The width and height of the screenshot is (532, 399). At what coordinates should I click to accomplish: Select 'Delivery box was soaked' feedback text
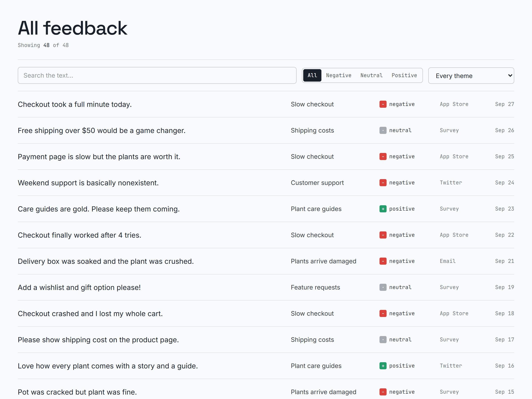tap(106, 261)
